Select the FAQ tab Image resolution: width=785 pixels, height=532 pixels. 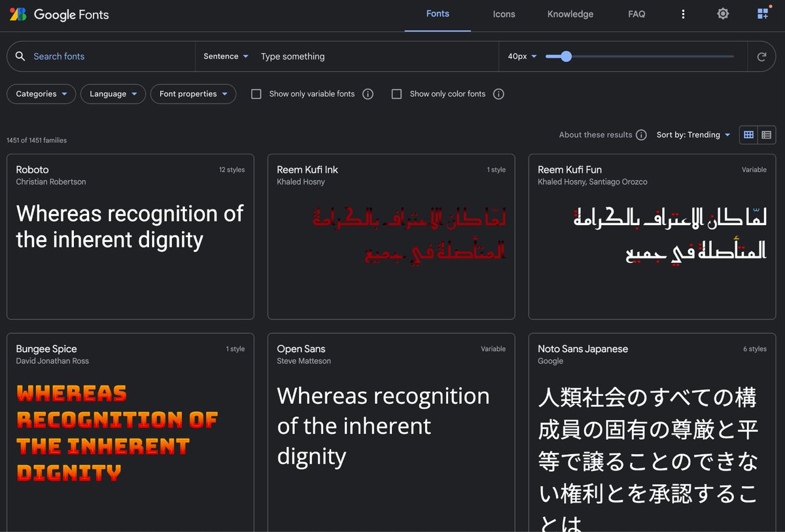click(637, 14)
